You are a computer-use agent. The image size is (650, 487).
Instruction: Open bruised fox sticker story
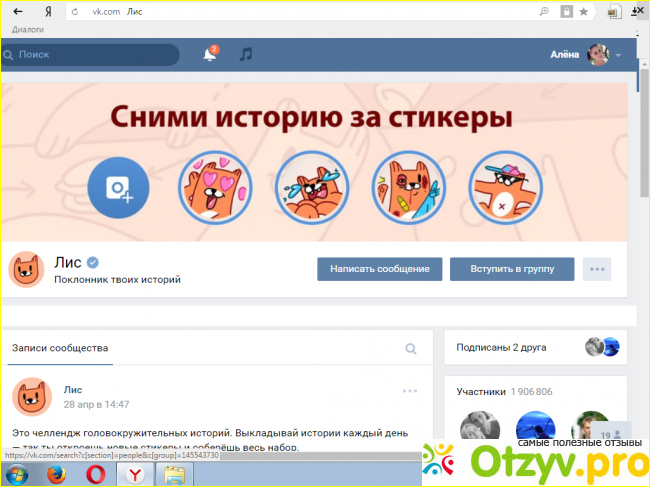(409, 187)
